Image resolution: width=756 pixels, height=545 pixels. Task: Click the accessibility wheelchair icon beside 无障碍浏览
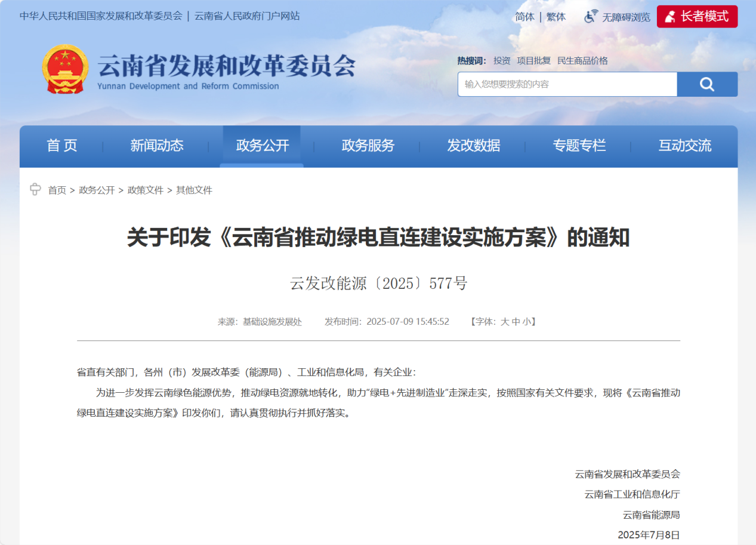tap(590, 17)
